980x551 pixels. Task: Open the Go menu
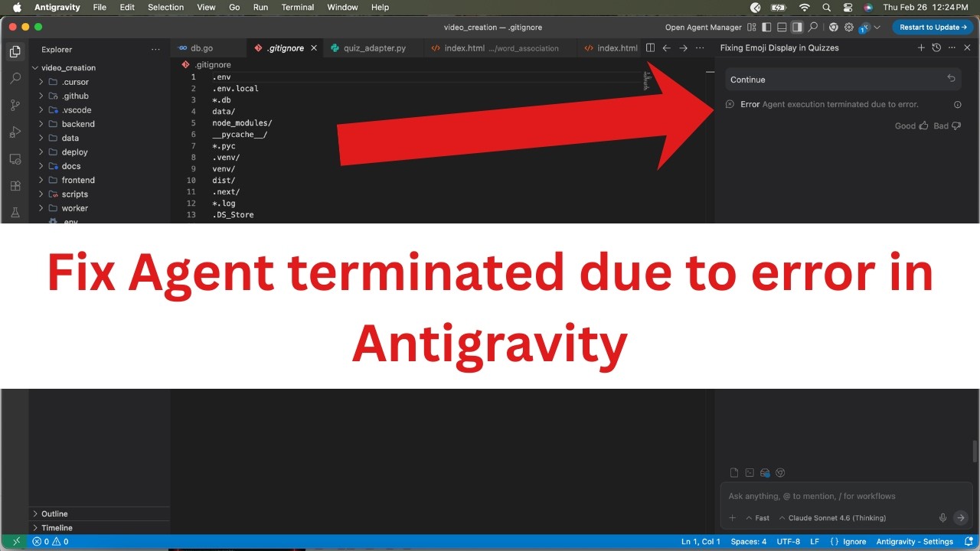pyautogui.click(x=234, y=7)
